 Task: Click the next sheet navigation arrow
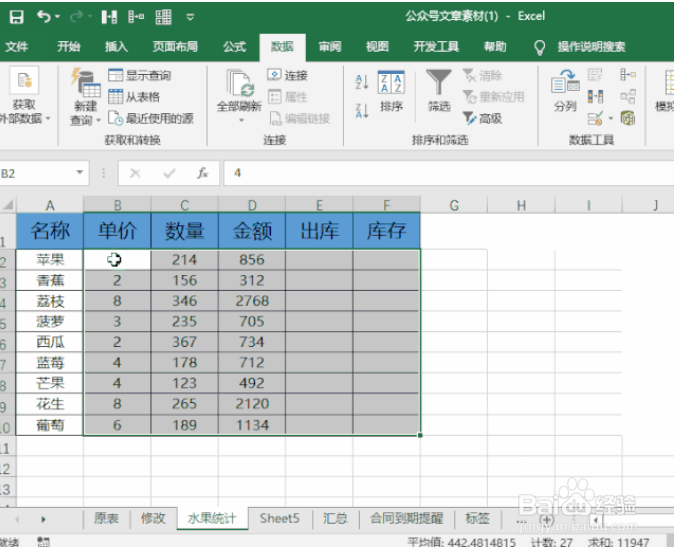coord(43,519)
